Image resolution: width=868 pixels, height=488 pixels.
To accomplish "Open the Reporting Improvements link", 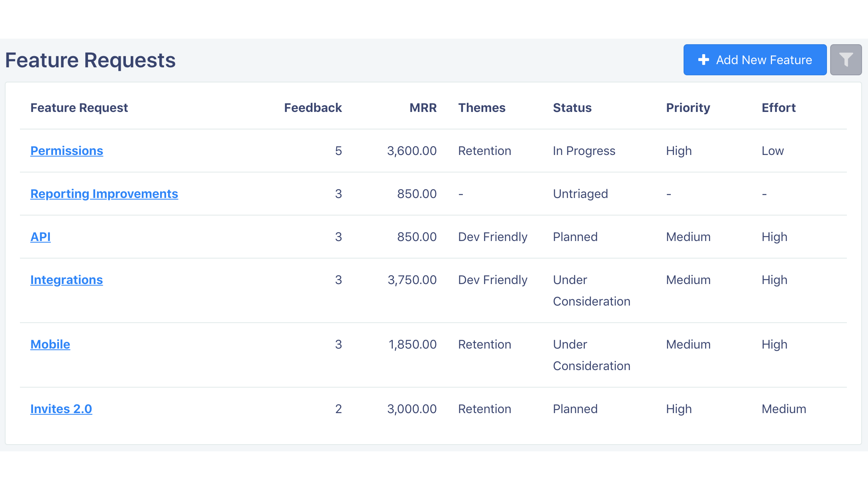I will (104, 194).
